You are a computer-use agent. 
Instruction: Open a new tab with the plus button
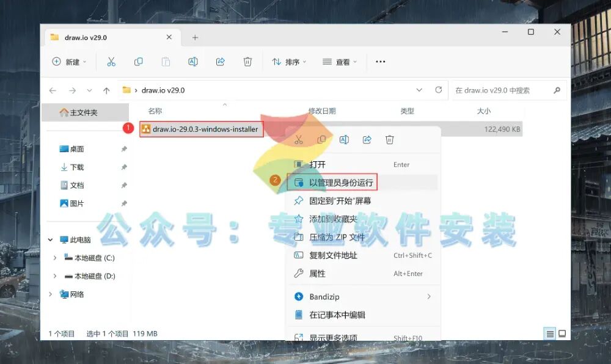pyautogui.click(x=196, y=37)
